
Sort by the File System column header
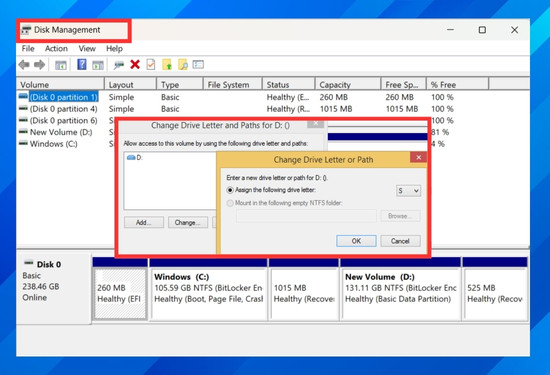pos(233,85)
